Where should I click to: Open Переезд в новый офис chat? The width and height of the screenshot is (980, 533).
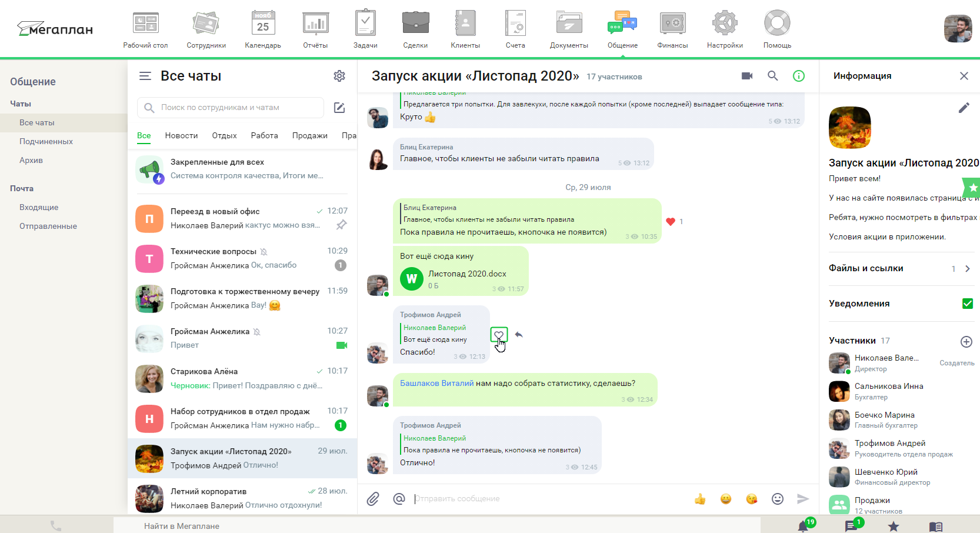(242, 218)
